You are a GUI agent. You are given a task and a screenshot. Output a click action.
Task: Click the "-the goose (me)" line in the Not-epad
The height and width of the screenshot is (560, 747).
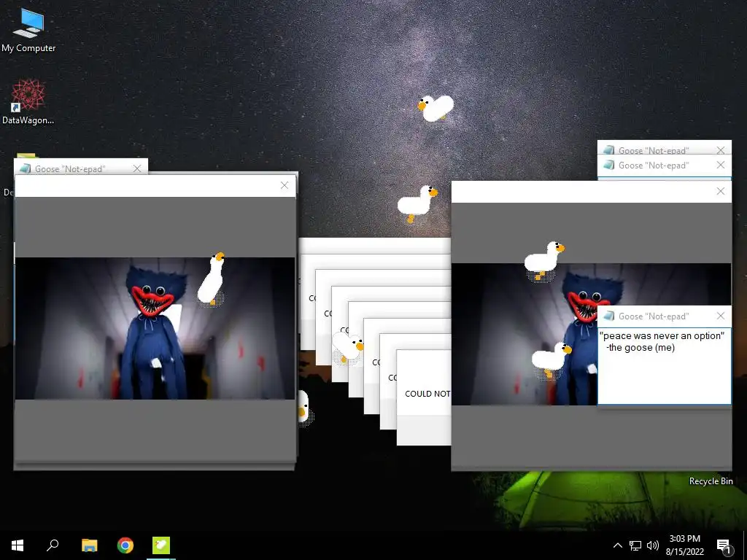640,348
